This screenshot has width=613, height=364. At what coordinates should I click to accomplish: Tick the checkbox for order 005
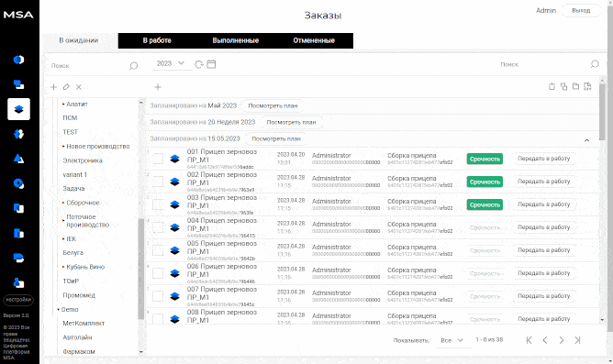coord(158,250)
